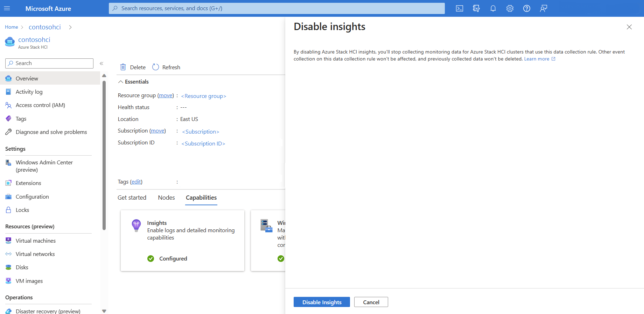Confirm with the Disable Insights button
This screenshot has width=644, height=314.
[322, 302]
